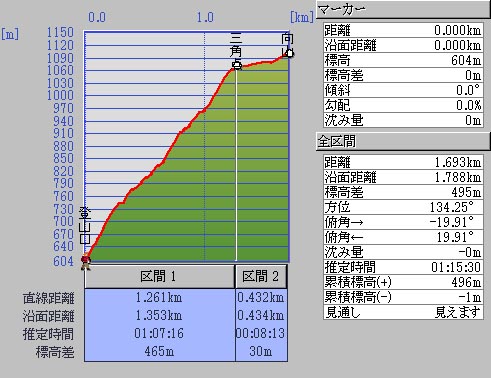Click the 登山口 label on the chart

pyautogui.click(x=85, y=226)
